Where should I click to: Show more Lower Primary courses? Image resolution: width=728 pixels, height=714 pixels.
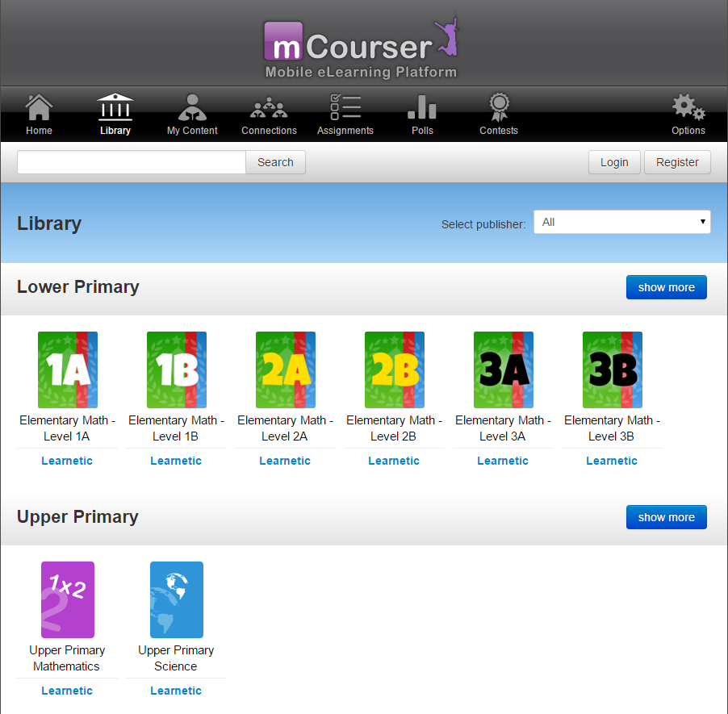click(x=666, y=287)
